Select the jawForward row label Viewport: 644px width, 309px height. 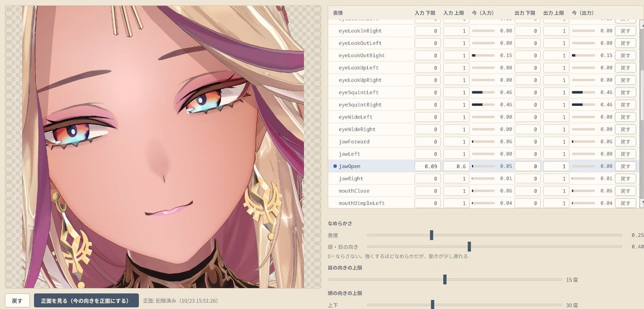pos(354,142)
